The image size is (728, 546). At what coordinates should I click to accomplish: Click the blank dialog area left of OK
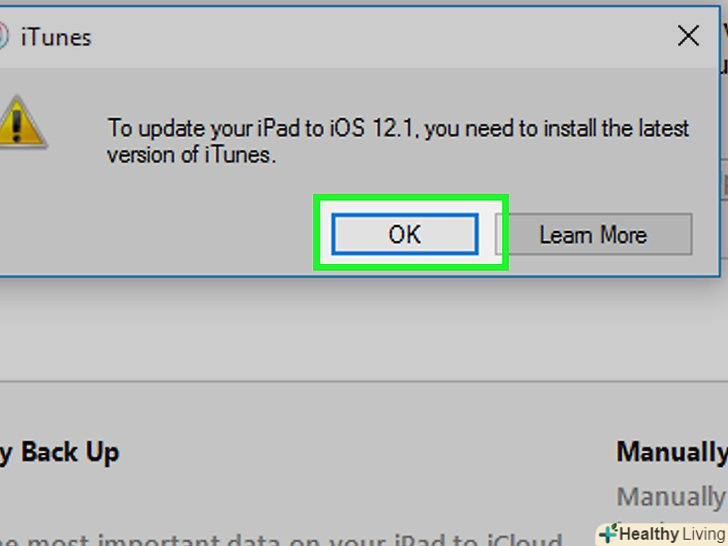point(158,232)
